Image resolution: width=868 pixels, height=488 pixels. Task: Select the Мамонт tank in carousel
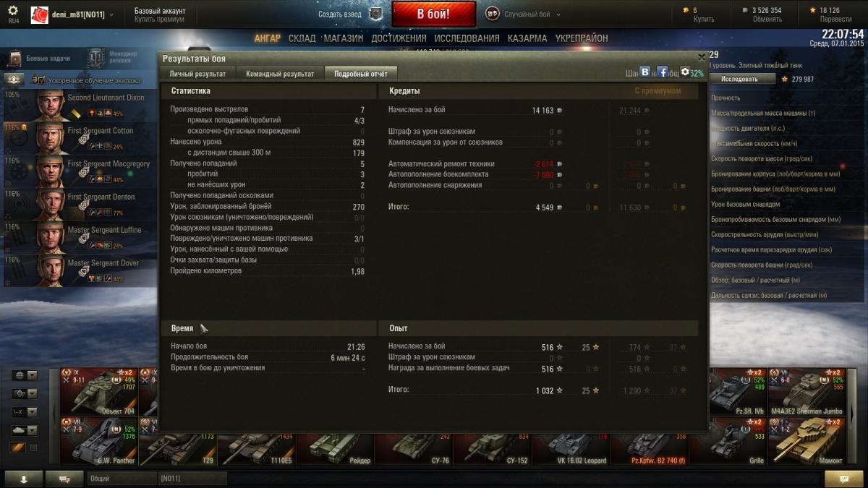807,440
